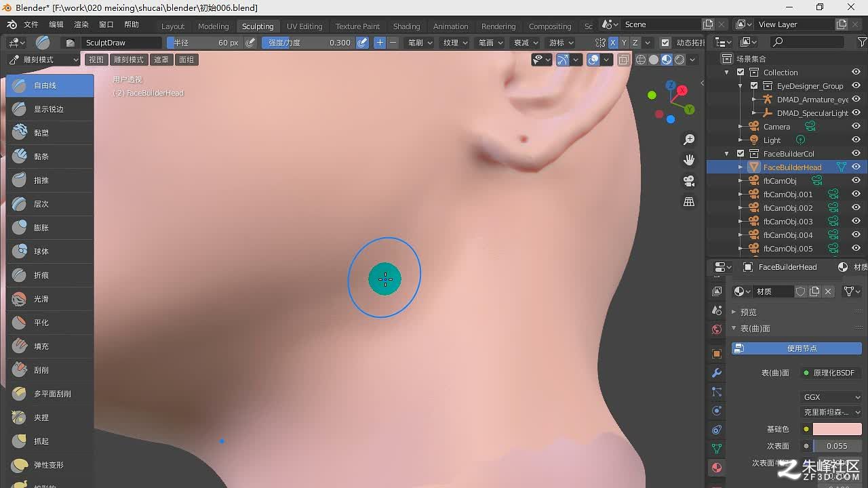Image resolution: width=868 pixels, height=488 pixels.
Task: Select the 夹捏 pinch brush
Action: point(50,418)
